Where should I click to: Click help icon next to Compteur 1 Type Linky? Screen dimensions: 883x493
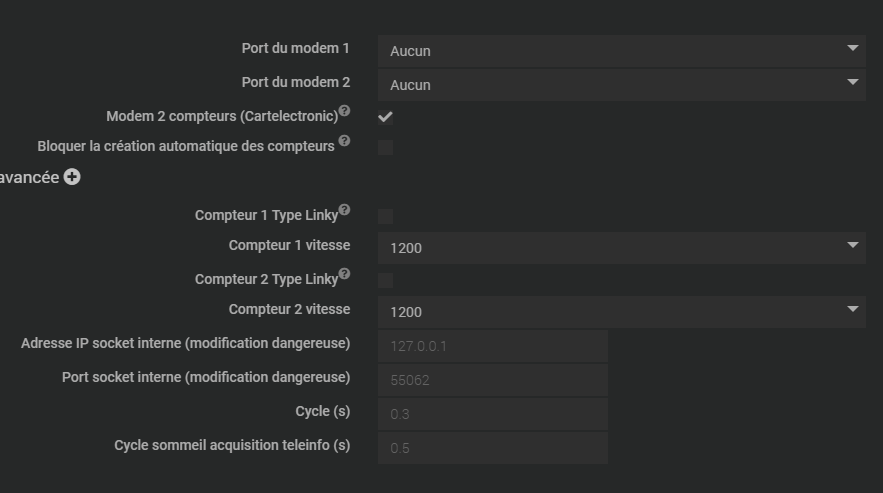(x=344, y=210)
